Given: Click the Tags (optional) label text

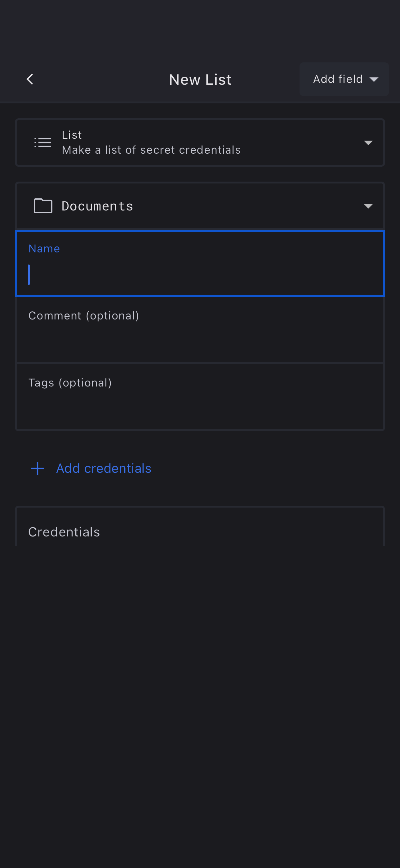Looking at the screenshot, I should (70, 383).
